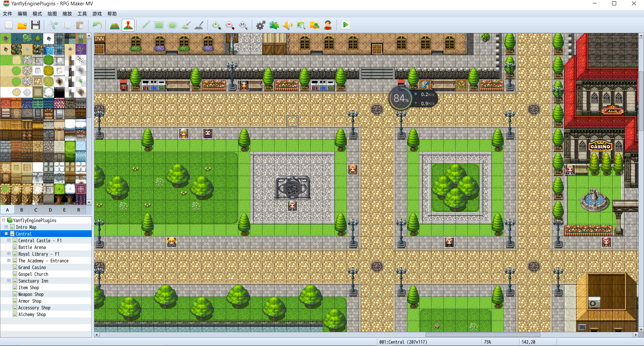This screenshot has width=644, height=346.
Task: Open the Event Searcher icon
Action: point(301,25)
